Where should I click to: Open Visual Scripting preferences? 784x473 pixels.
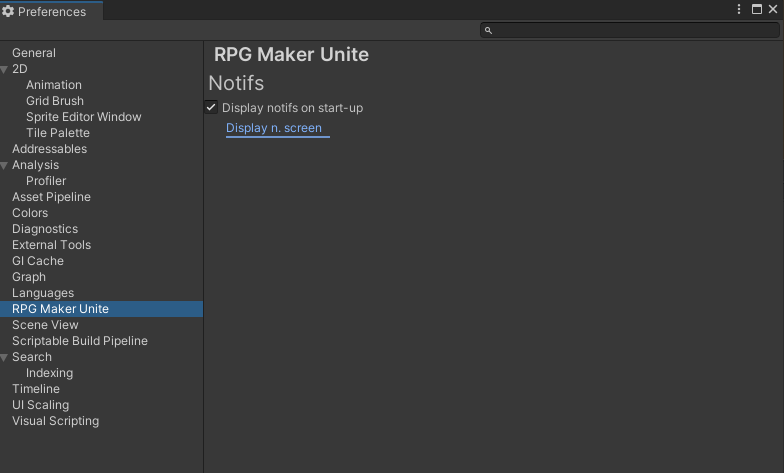click(56, 420)
